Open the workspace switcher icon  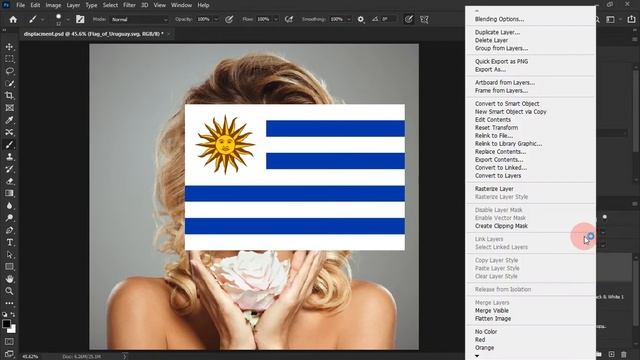(x=611, y=19)
